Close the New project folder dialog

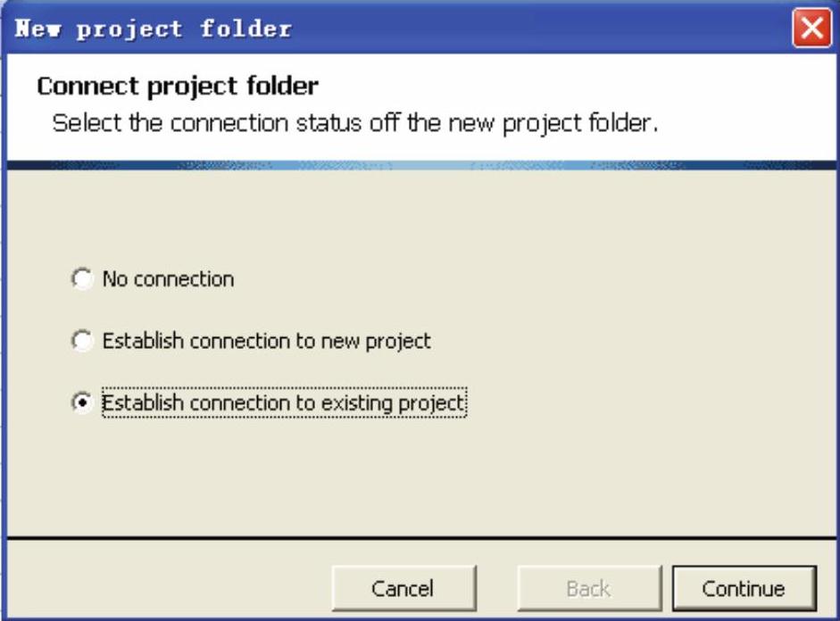point(812,29)
